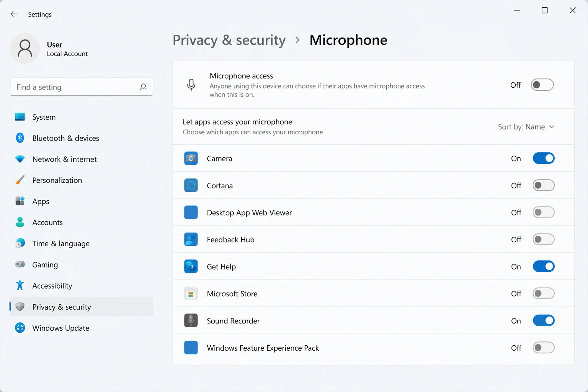The image size is (588, 392).
Task: Click the Cortana app icon
Action: point(191,185)
